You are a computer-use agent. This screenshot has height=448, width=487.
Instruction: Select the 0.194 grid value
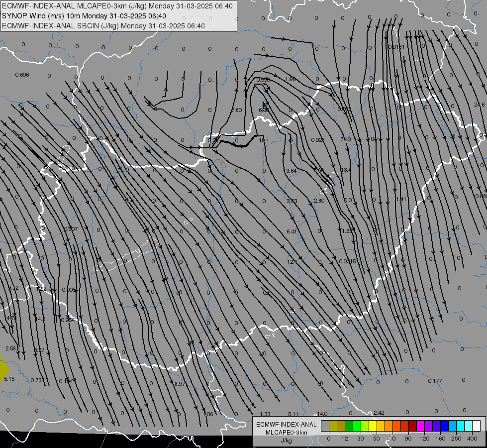[66, 381]
